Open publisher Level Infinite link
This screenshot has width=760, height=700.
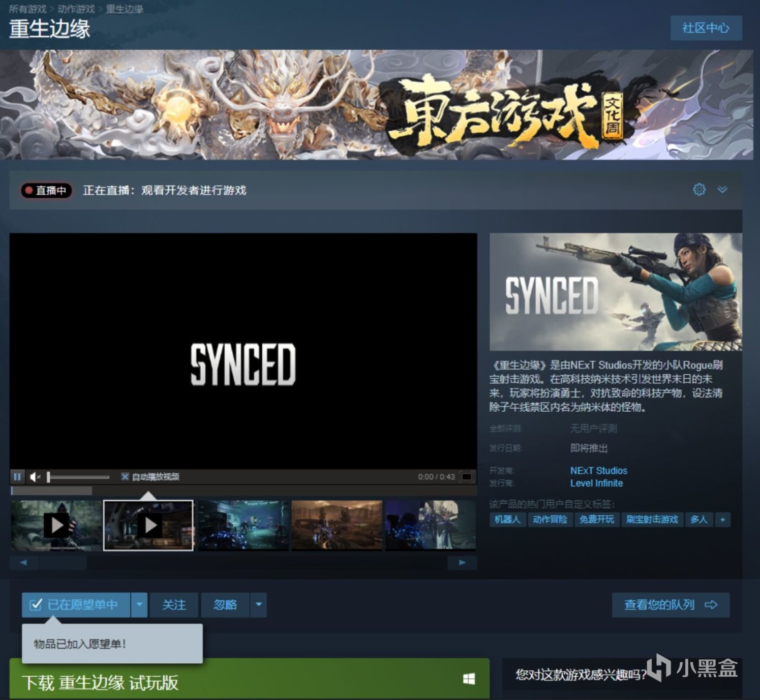click(596, 483)
